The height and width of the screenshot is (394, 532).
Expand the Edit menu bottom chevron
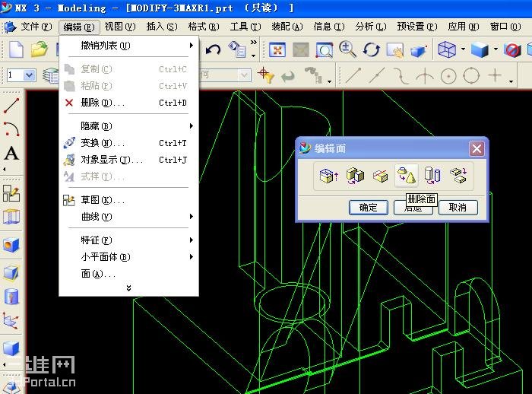(128, 288)
